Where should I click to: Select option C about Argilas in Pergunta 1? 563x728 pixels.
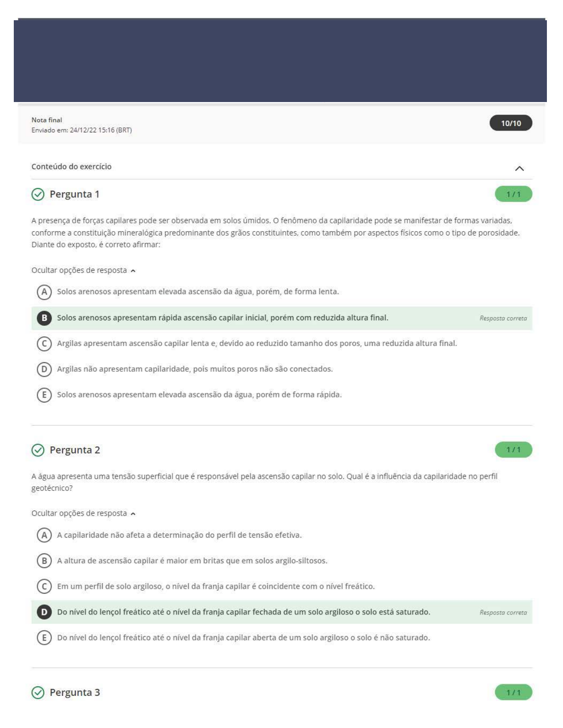(x=44, y=344)
